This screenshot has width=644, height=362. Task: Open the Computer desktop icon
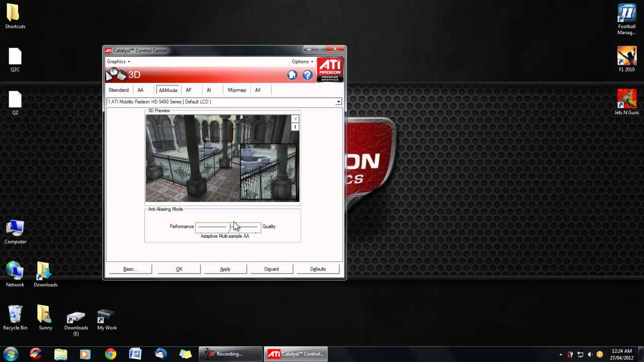click(x=15, y=232)
